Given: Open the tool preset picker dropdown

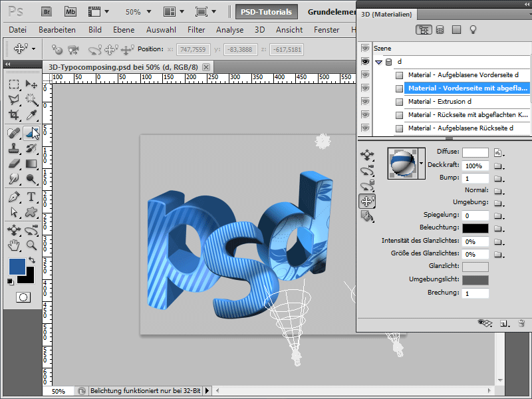Looking at the screenshot, I should 34,49.
